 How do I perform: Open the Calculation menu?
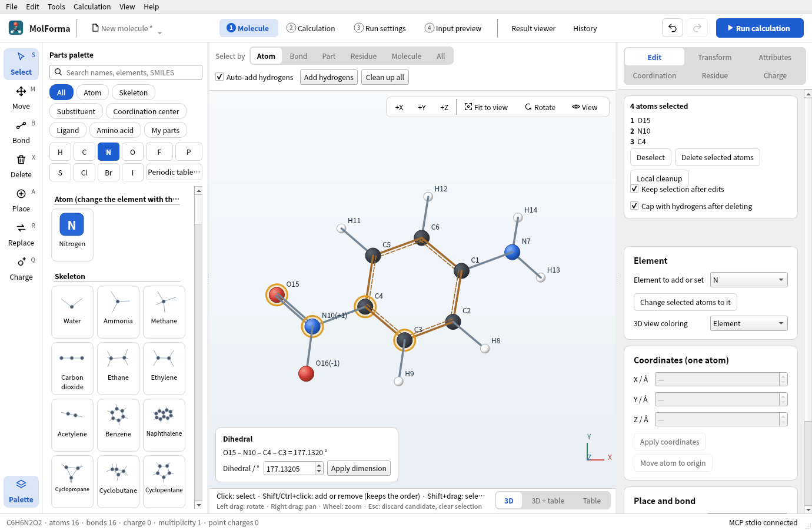tap(92, 6)
